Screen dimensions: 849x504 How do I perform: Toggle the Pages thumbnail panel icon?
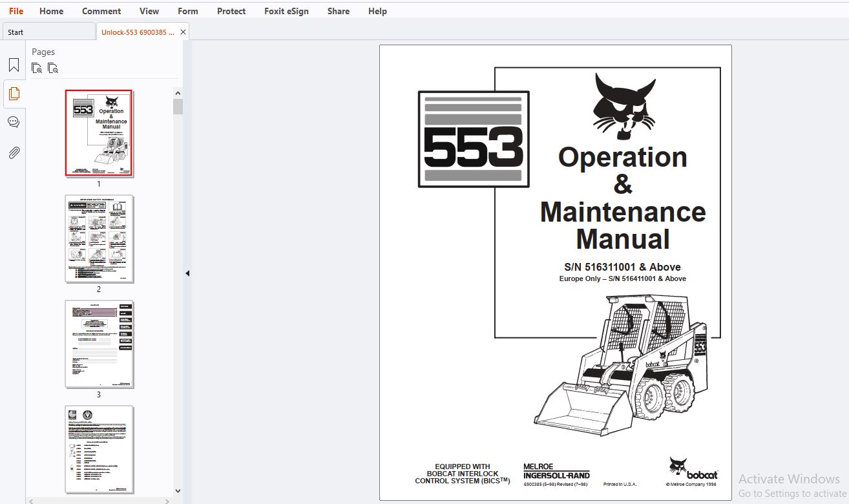(x=14, y=94)
